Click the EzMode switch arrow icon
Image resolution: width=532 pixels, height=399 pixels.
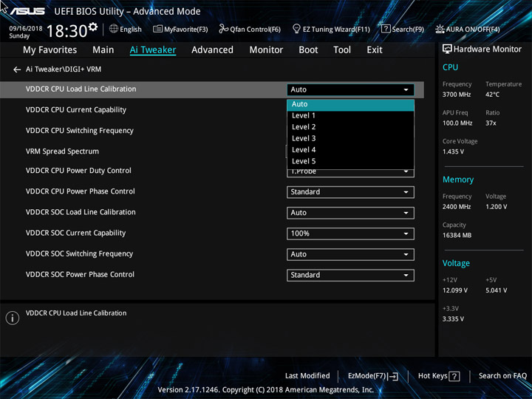pos(393,376)
